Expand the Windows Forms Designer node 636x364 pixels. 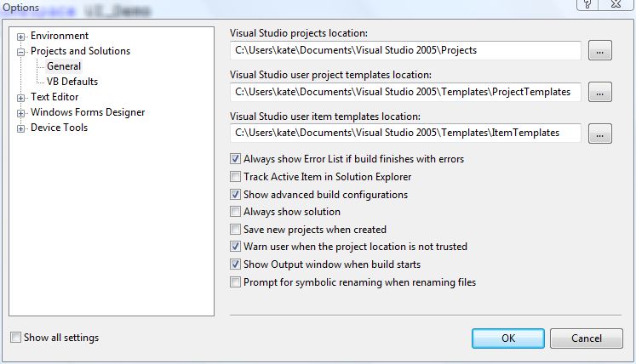click(x=20, y=113)
